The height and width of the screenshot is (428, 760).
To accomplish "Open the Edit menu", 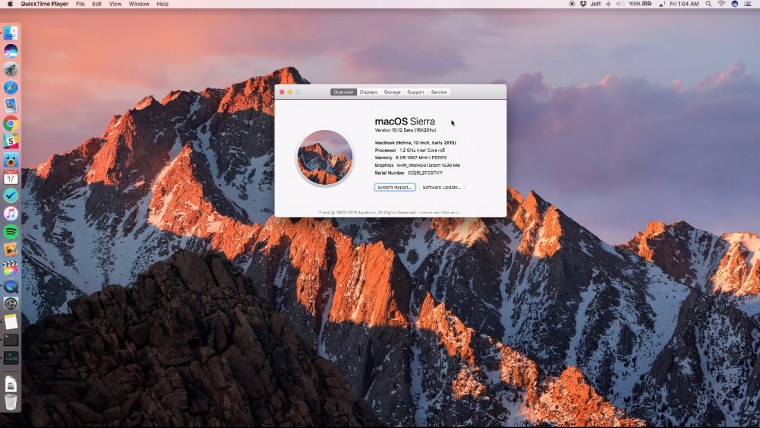I will click(x=97, y=4).
